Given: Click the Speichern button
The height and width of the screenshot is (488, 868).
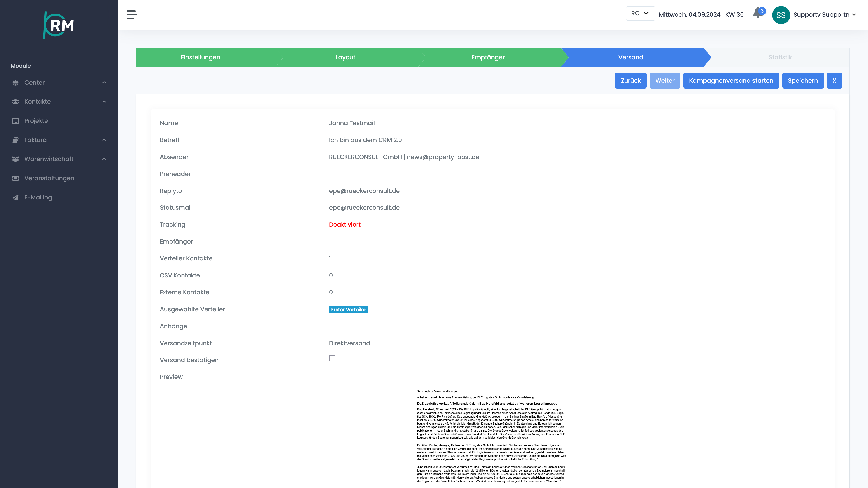Looking at the screenshot, I should coord(803,80).
